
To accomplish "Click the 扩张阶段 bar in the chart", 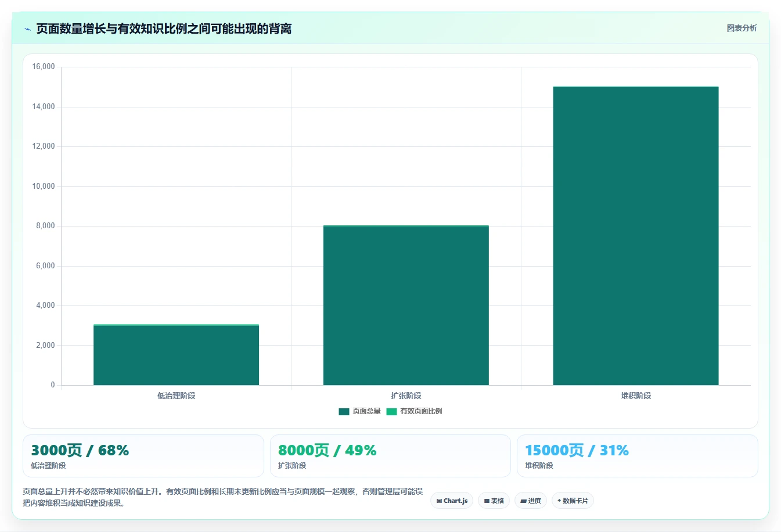I will click(x=406, y=305).
